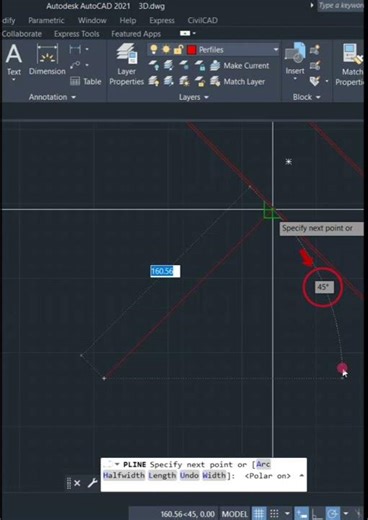Toggle layer freeze sun icon
368x520 pixels.
click(166, 50)
